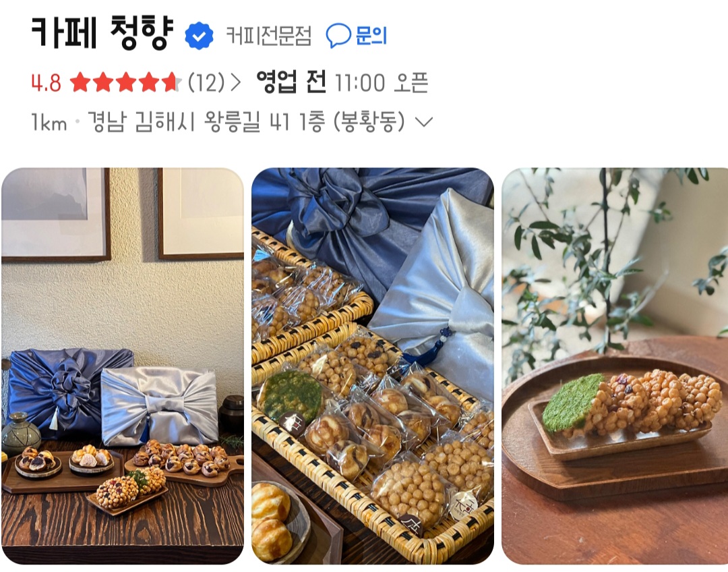
Task: Open the 문의 inquiry link
Action: 371,35
